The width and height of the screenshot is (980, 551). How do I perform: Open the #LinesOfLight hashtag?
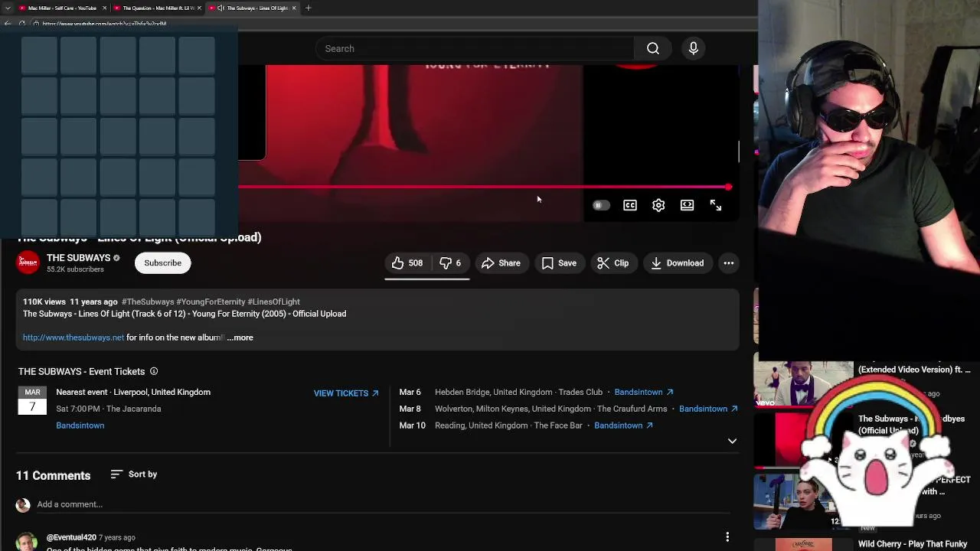click(273, 302)
